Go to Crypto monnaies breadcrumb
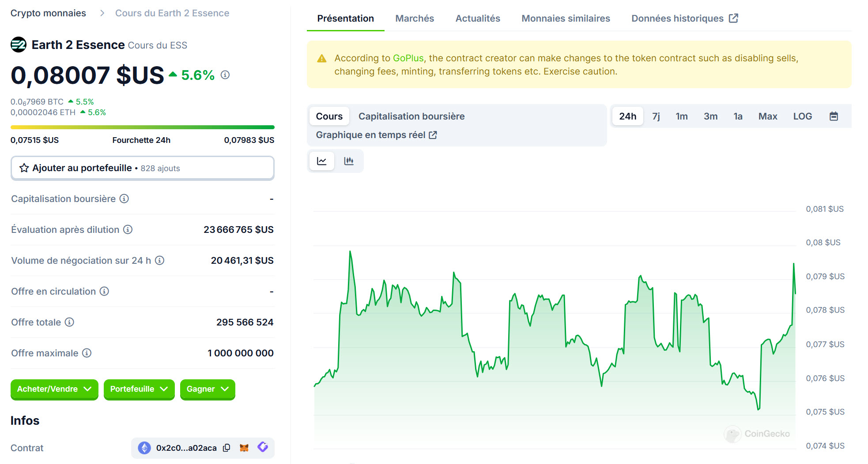The image size is (868, 464). coord(48,13)
